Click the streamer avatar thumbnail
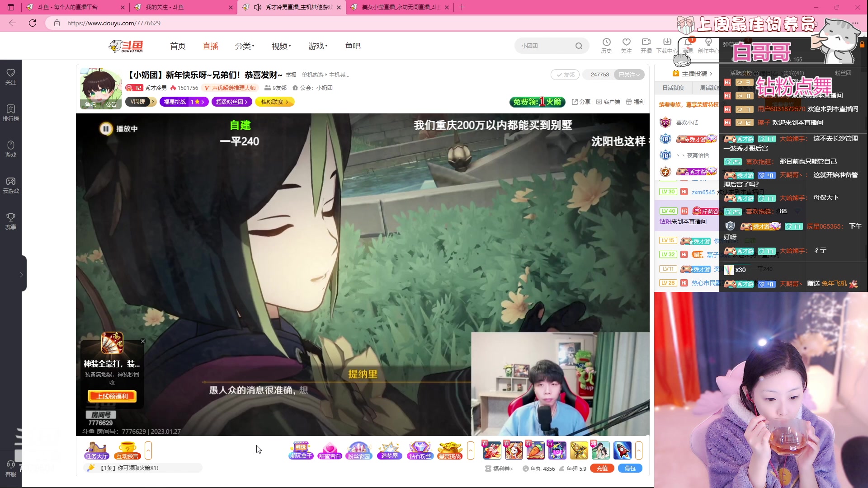This screenshot has height=488, width=868. (100, 88)
